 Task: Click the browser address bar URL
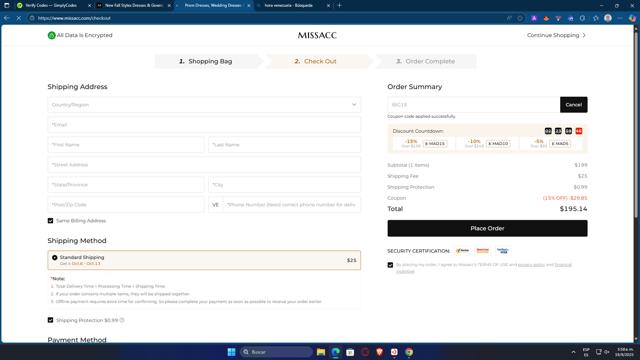point(74,18)
